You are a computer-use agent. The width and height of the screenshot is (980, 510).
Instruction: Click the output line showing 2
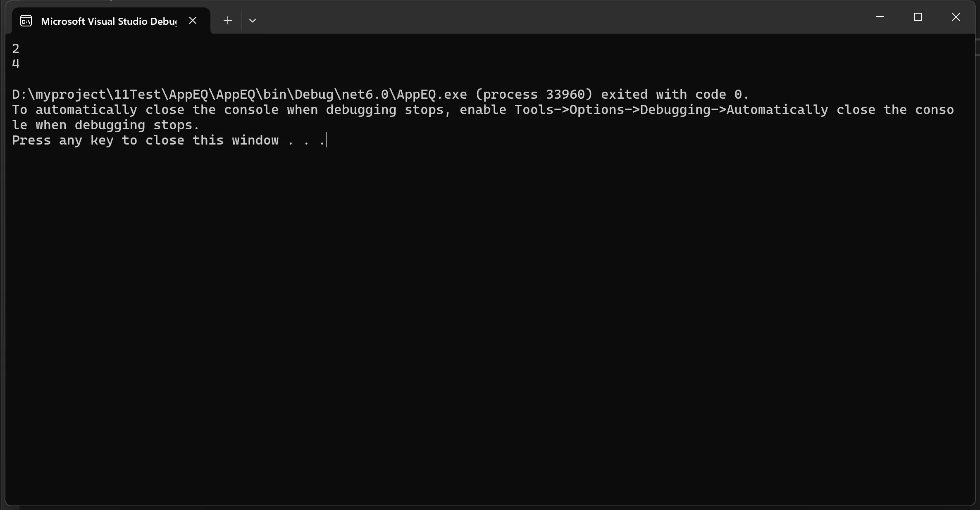point(16,49)
